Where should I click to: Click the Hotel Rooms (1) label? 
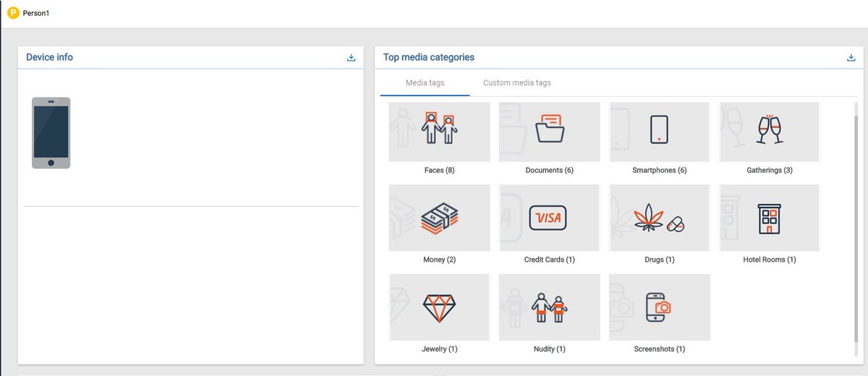(x=770, y=260)
